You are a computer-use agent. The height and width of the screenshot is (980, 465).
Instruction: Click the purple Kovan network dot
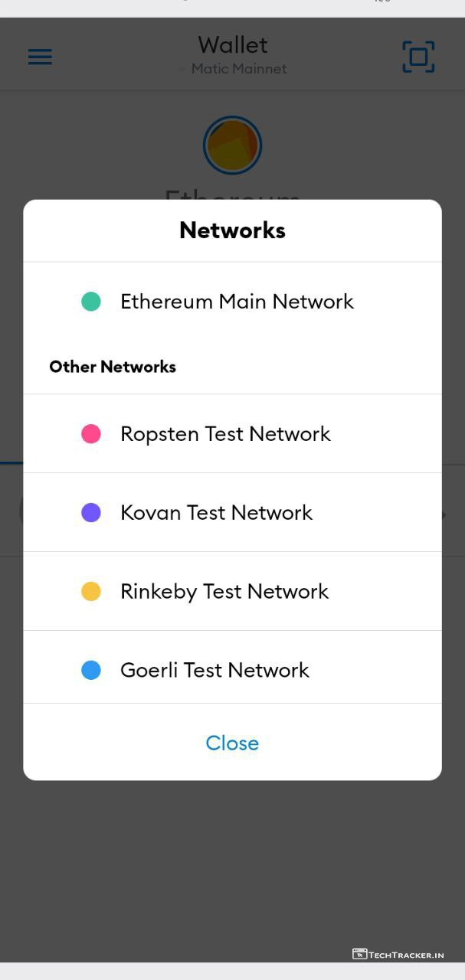91,513
